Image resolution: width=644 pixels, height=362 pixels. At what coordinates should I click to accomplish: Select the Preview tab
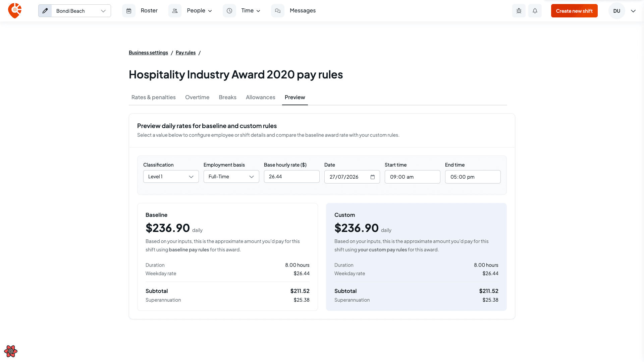(295, 97)
